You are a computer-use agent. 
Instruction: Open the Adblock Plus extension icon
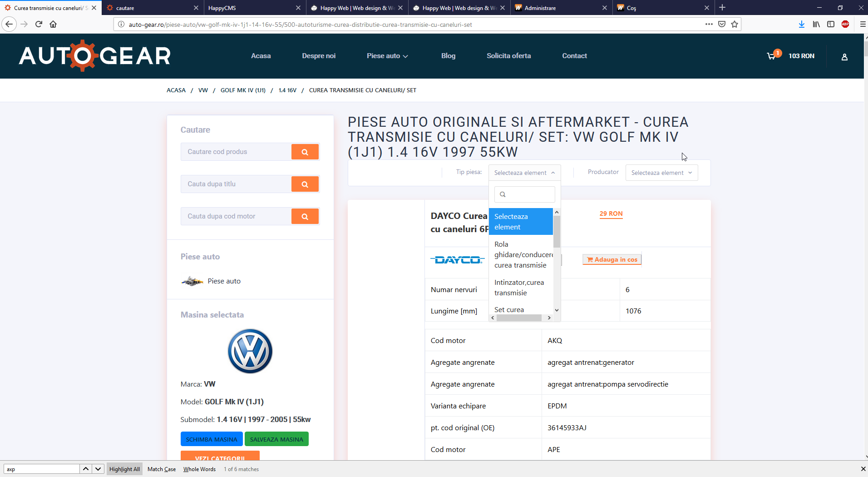[845, 24]
